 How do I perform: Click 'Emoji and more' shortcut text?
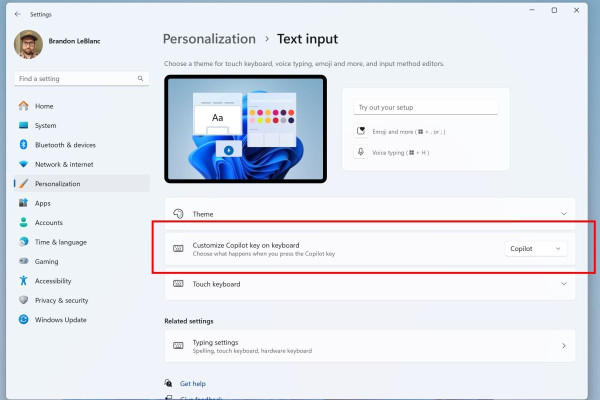(x=409, y=132)
